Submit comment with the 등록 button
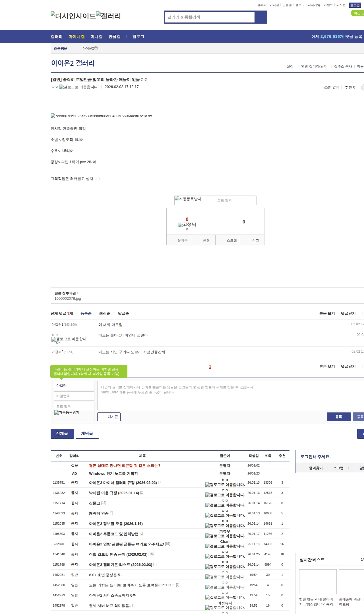Image resolution: width=364 pixels, height=614 pixels. 338,417
